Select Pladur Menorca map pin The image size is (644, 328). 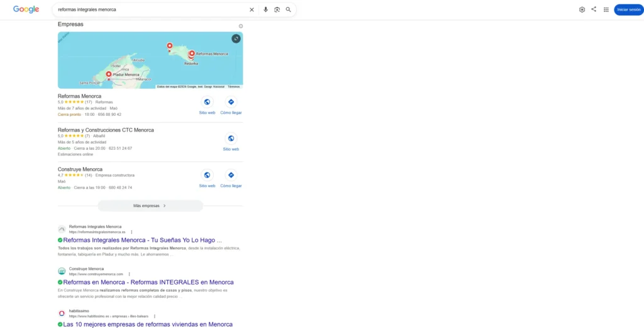tap(109, 74)
